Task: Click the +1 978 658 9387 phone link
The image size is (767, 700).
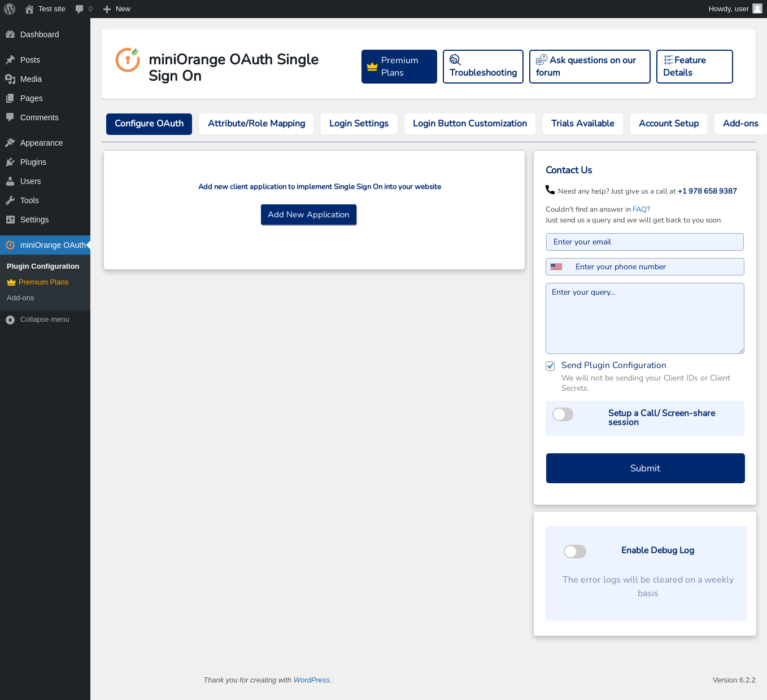Action: click(707, 191)
